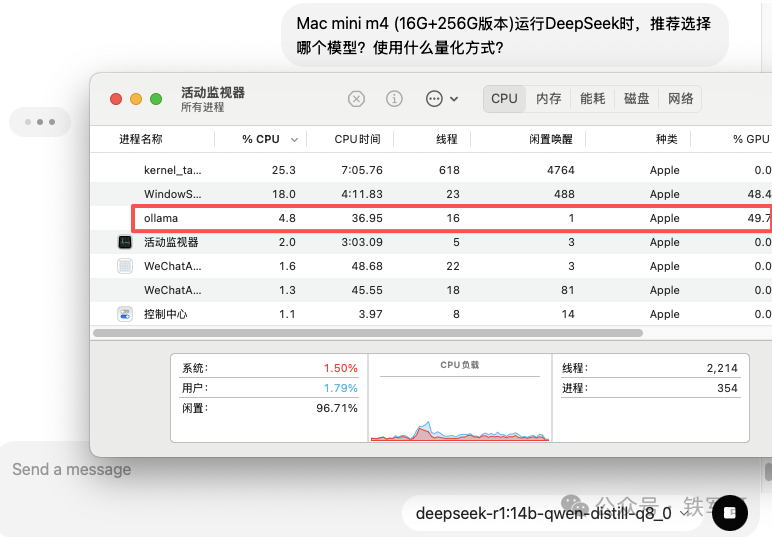
Task: Click the 闲置 value 96.71%
Action: point(337,409)
